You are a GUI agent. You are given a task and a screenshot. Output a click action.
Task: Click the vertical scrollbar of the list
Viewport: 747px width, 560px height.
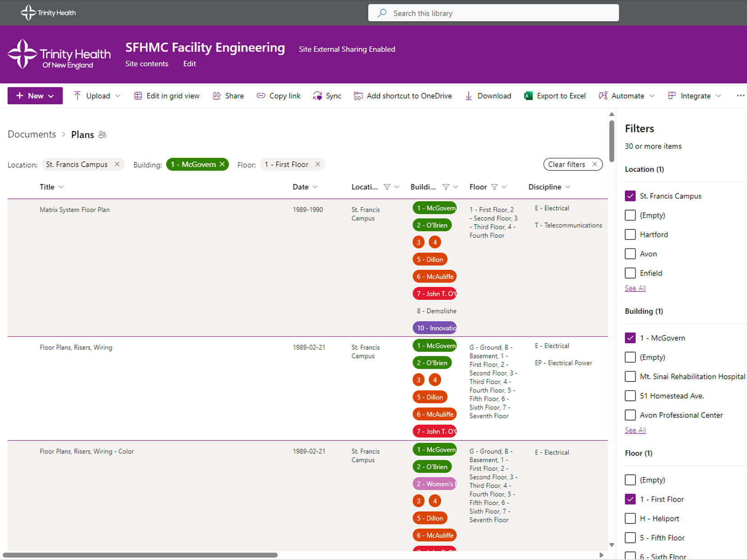(x=612, y=141)
